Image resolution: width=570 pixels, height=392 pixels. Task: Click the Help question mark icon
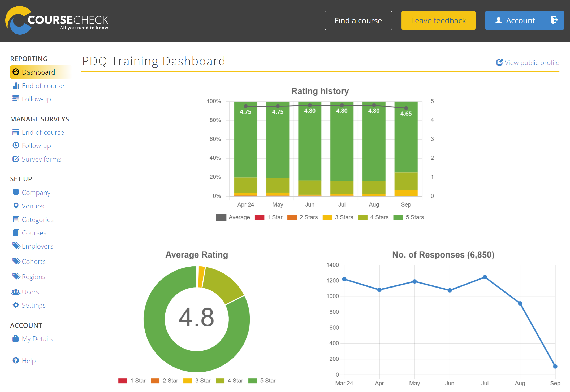16,360
